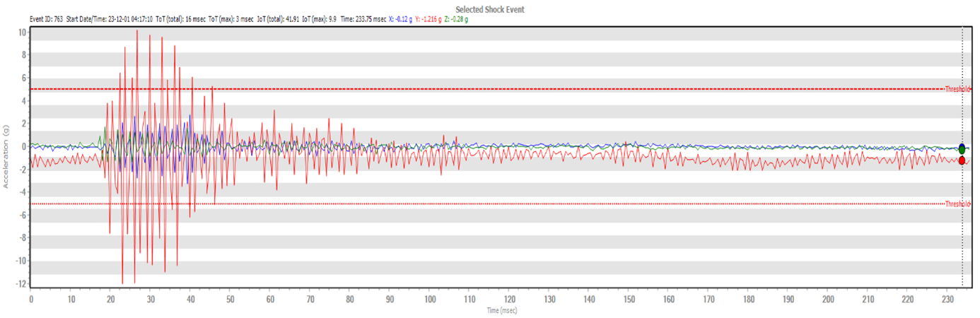This screenshot has height=318, width=980.
Task: Click the 100 tick on time axis
Action: coord(430,300)
